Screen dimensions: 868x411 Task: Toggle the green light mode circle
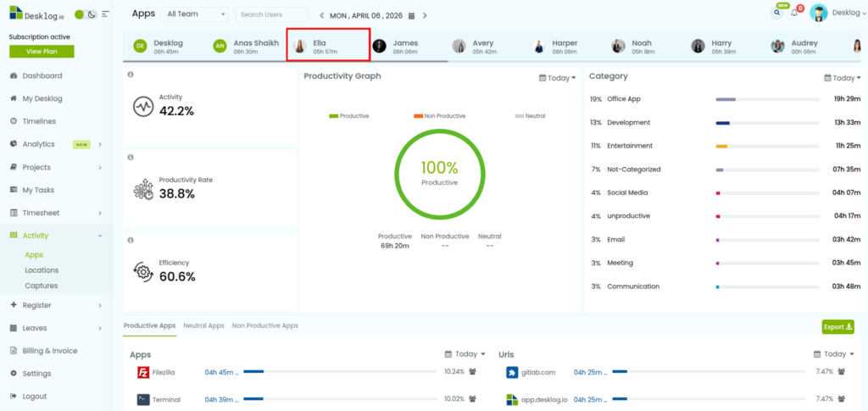pos(80,14)
